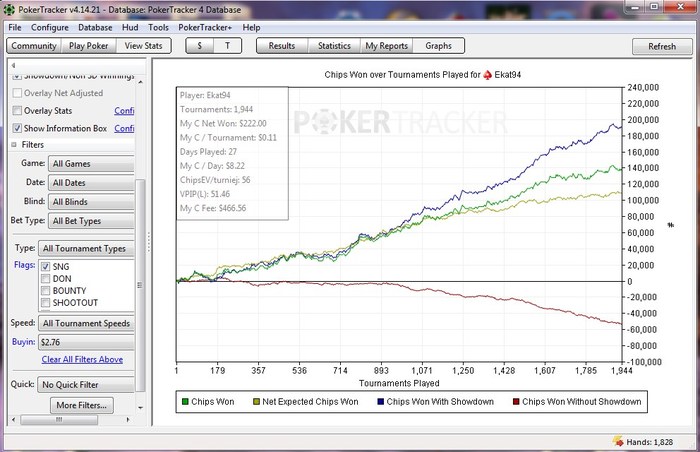The width and height of the screenshot is (700, 452).
Task: Click the 'My C Net Won: $222.00' text
Action: [x=223, y=123]
